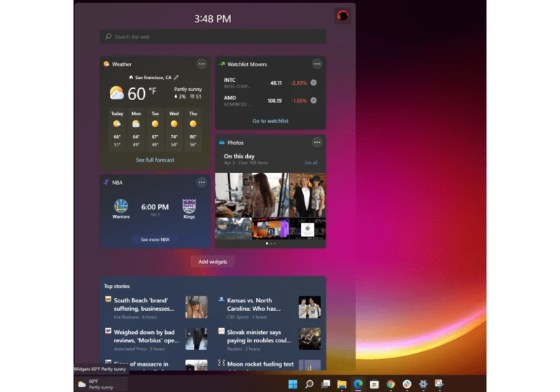Click Watchlist Movers title icon
This screenshot has height=392, width=560.
pyautogui.click(x=222, y=64)
